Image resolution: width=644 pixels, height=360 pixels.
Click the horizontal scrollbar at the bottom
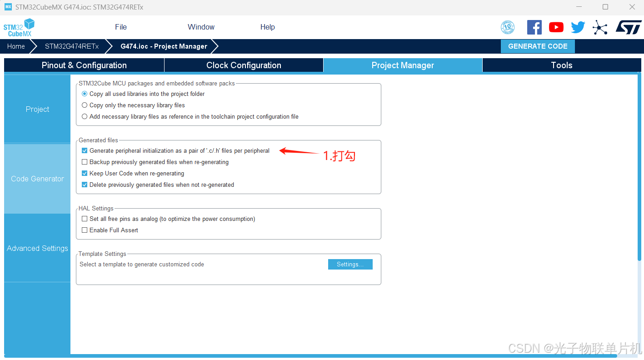[310, 356]
